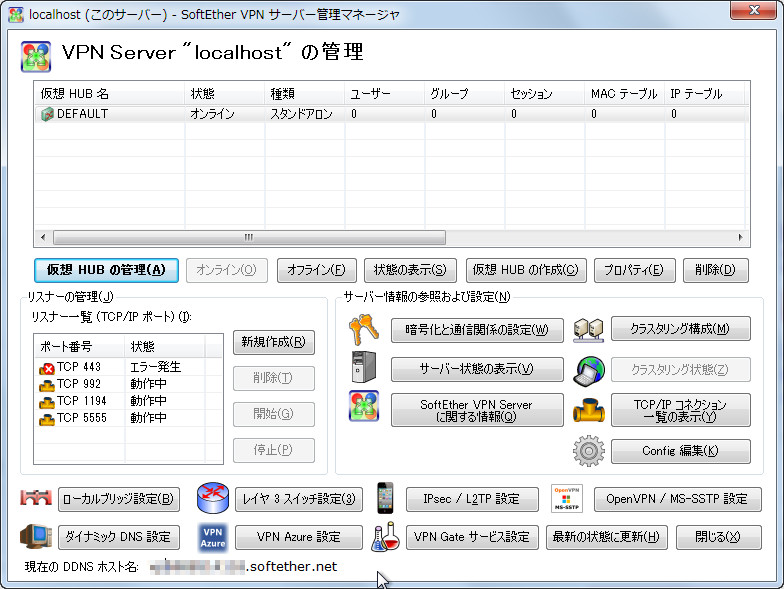This screenshot has width=784, height=589.
Task: Sort by the 仮想 HUB 名 column header
Action: pos(110,94)
